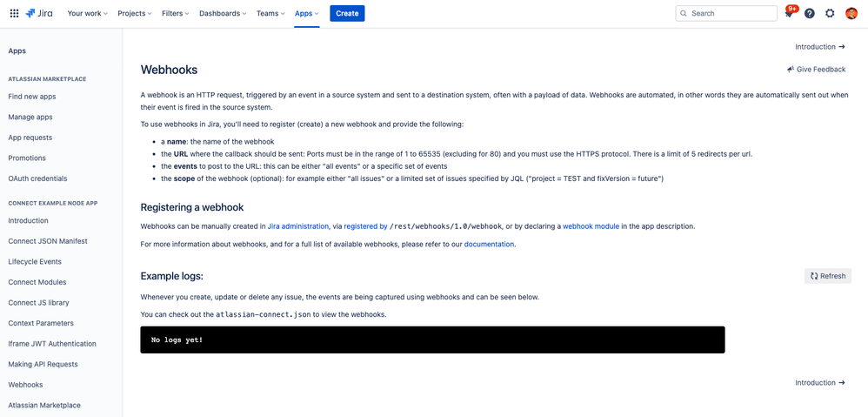
Task: Open Introduction in the sidebar
Action: tap(28, 220)
